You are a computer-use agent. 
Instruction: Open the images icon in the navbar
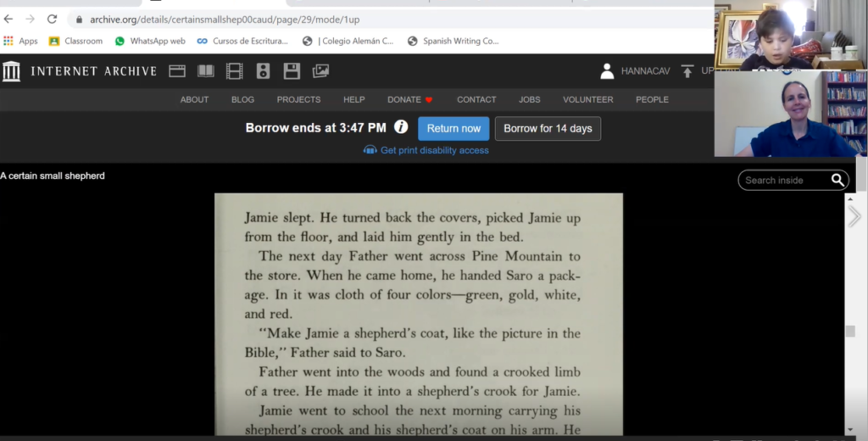(x=320, y=71)
